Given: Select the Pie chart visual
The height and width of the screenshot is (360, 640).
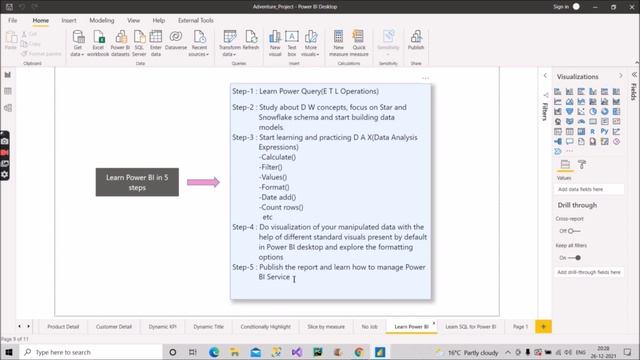Looking at the screenshot, I should [593, 111].
